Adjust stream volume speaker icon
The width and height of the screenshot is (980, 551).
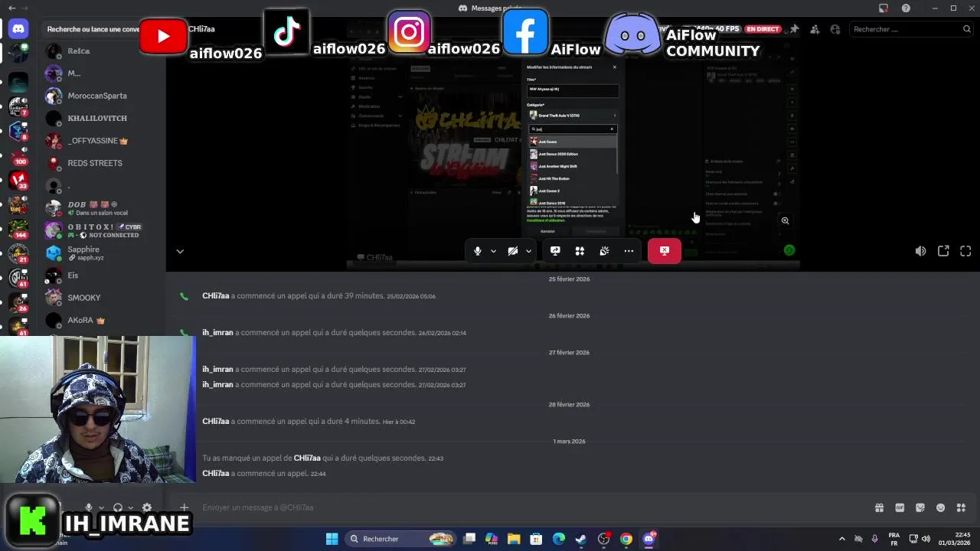(x=921, y=251)
